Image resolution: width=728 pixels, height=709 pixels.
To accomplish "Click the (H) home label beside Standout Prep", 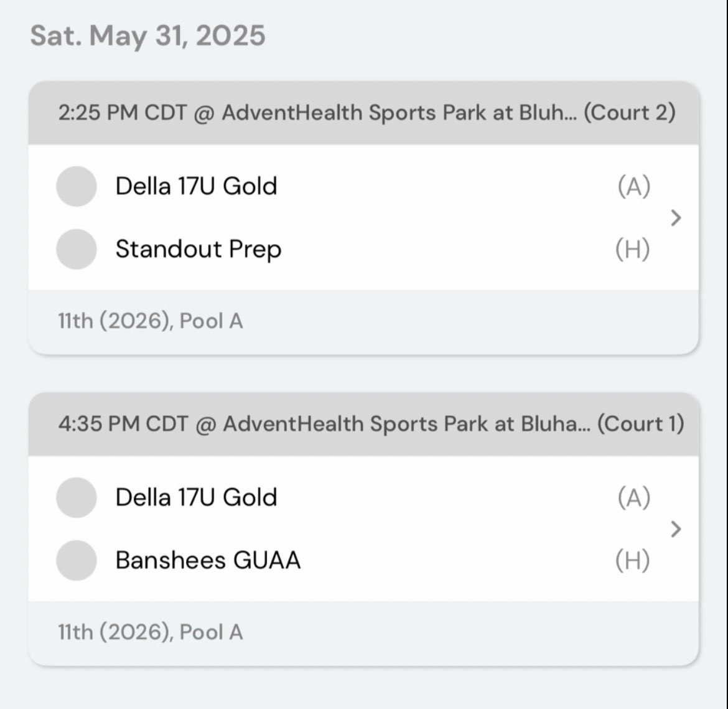I will (632, 250).
